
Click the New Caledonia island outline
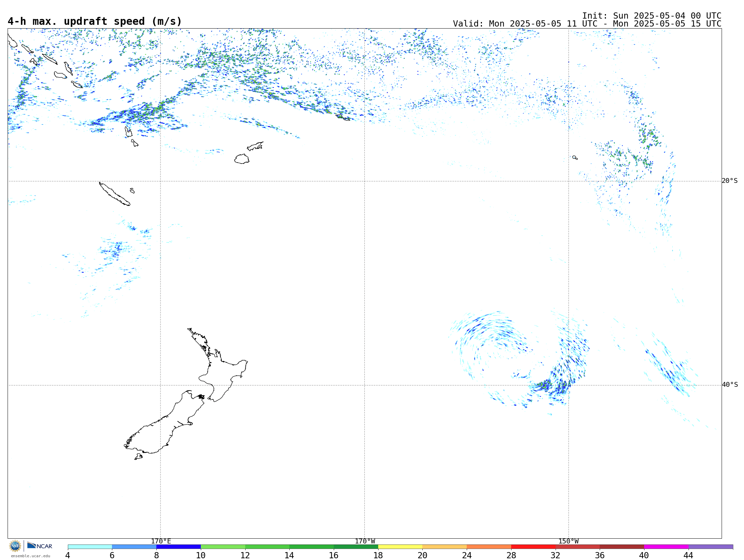tap(115, 194)
